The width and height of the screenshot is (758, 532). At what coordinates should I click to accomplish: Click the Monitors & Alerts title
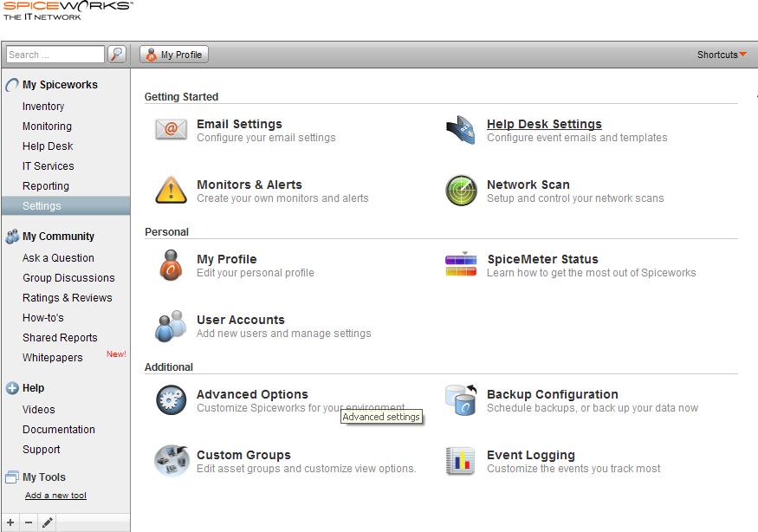[x=249, y=185]
